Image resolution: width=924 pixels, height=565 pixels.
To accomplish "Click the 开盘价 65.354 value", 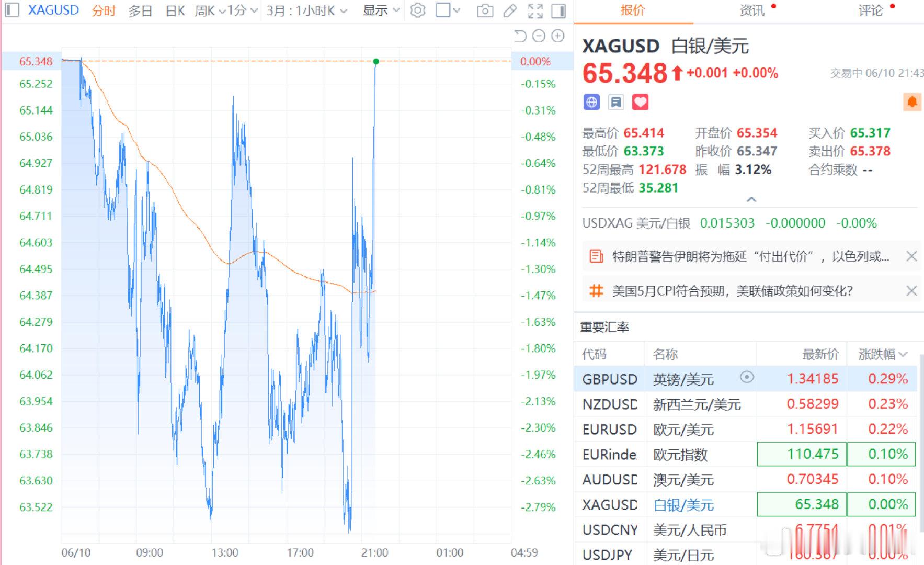I will (757, 133).
